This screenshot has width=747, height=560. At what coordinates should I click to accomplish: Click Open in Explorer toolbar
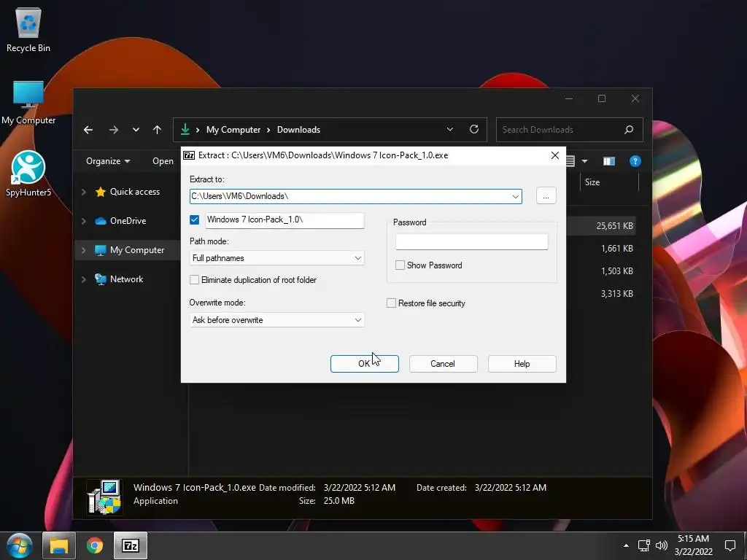click(163, 161)
